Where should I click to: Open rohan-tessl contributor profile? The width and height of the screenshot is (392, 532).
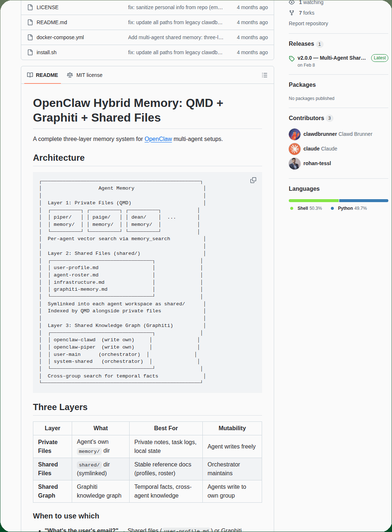click(317, 164)
